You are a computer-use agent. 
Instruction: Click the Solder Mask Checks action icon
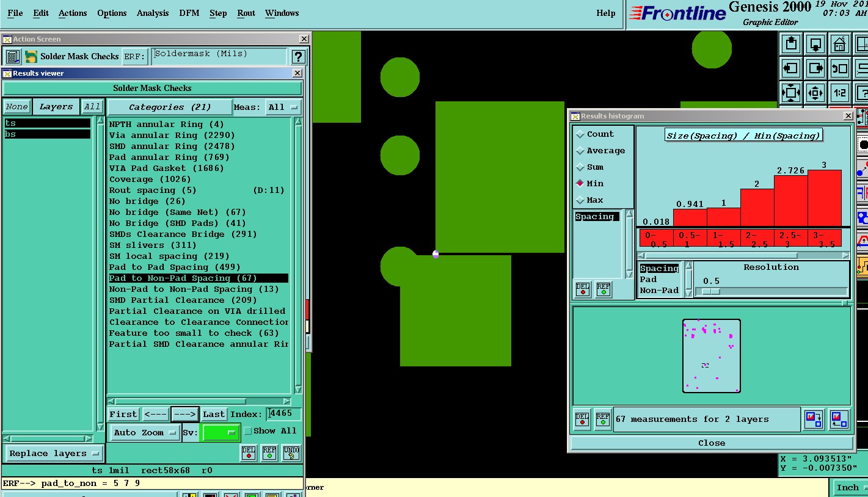pos(31,57)
